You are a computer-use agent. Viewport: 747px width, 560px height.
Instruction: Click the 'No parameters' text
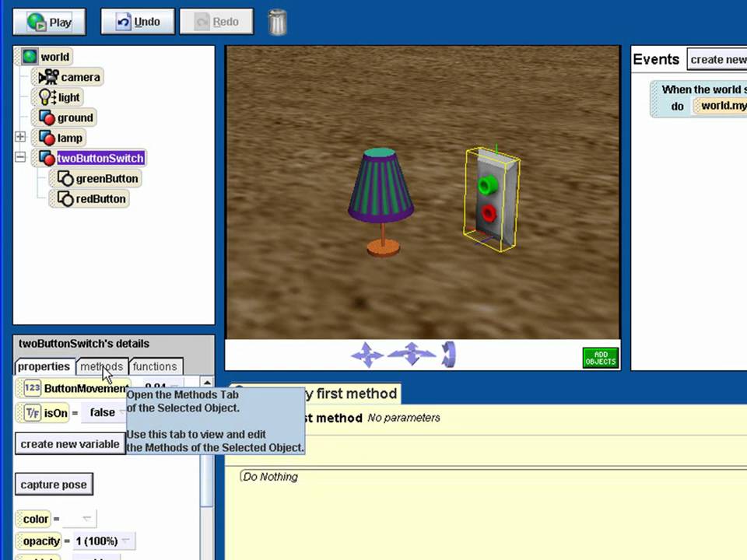[404, 418]
